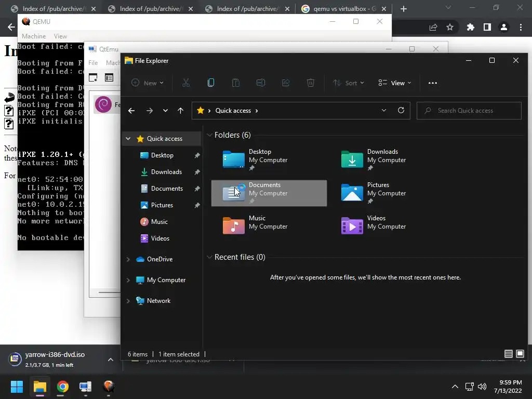Screen dimensions: 532x399
Task: Open the New dropdown in File Explorer
Action: pos(148,83)
